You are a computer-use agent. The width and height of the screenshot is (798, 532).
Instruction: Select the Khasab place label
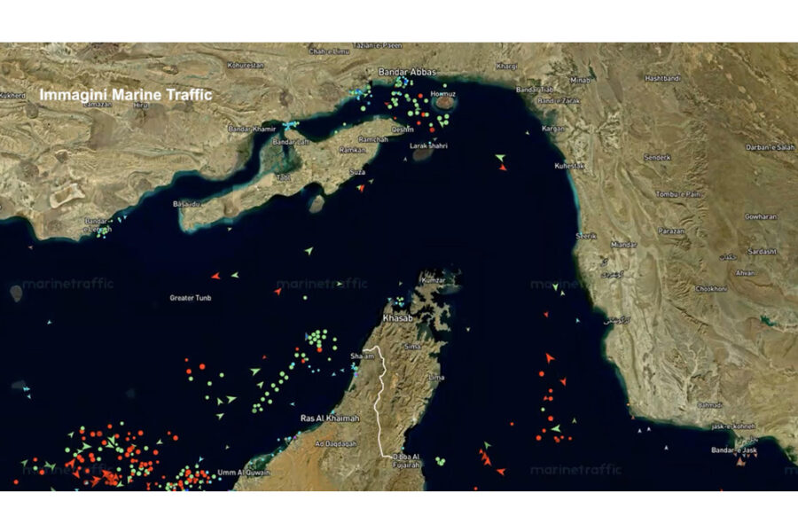coord(397,317)
